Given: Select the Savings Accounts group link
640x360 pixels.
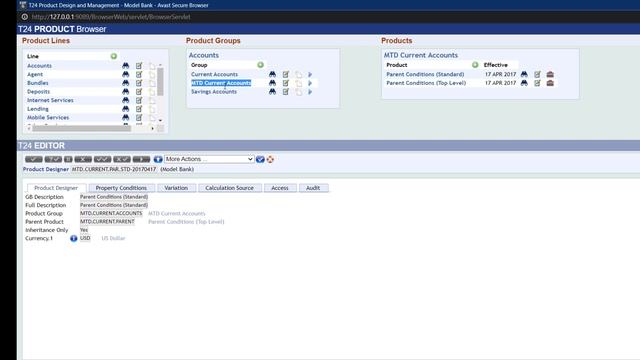Looking at the screenshot, I should 214,92.
